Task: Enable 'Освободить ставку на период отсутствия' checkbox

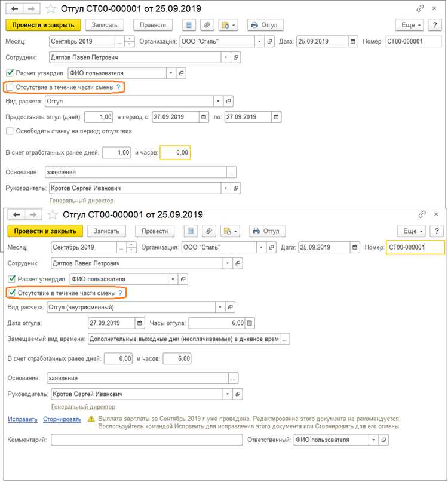Action: click(x=10, y=131)
